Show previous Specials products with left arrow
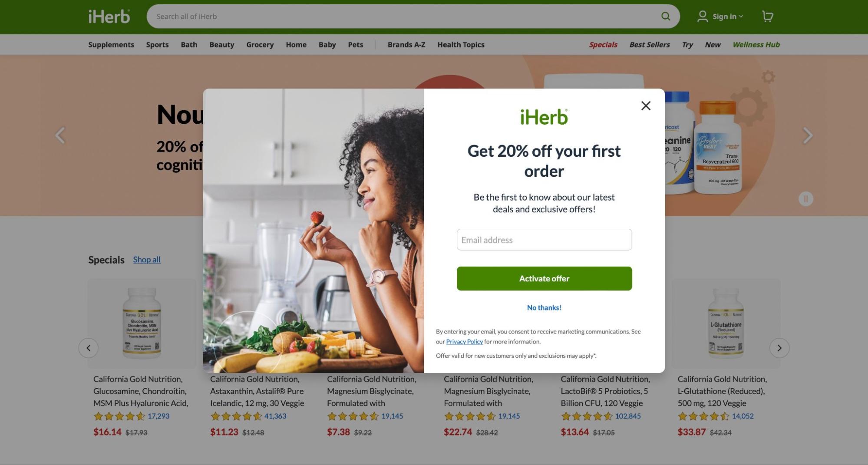The image size is (868, 465). click(88, 348)
